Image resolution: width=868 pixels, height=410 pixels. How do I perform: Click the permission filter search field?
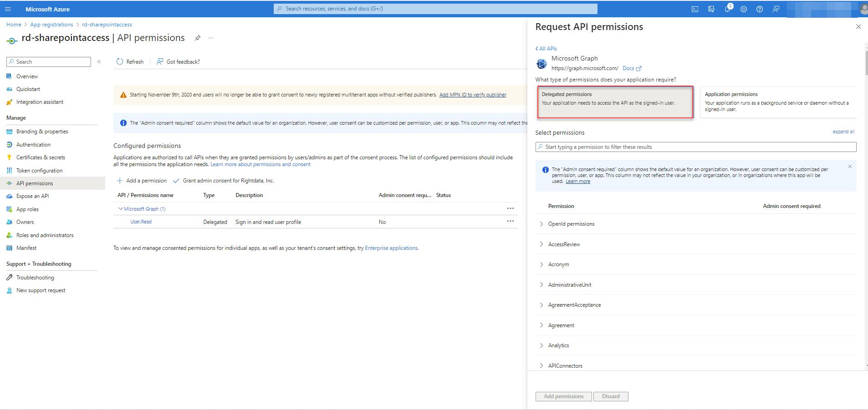pyautogui.click(x=696, y=147)
